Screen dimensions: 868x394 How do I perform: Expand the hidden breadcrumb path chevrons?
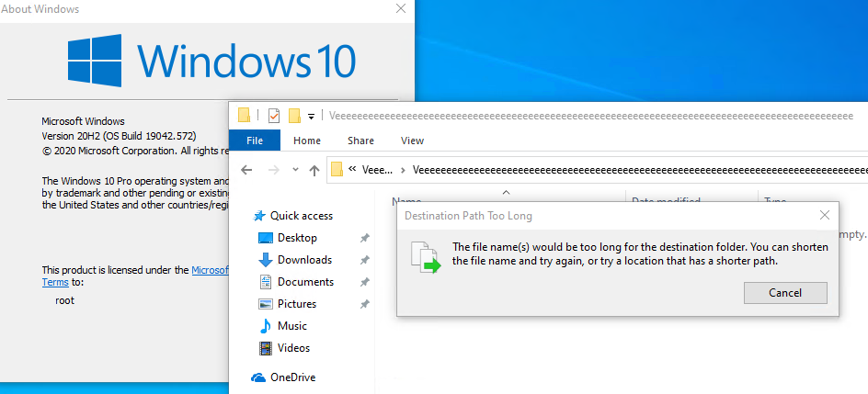pyautogui.click(x=351, y=169)
